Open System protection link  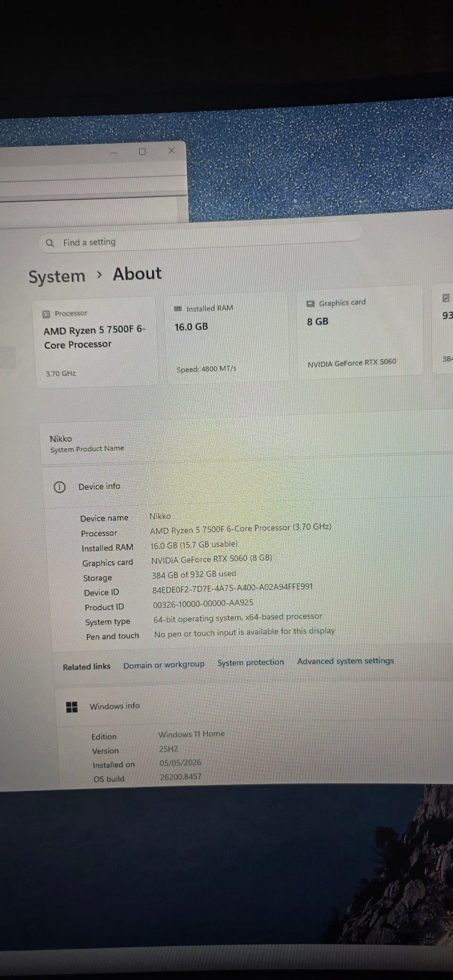pos(251,663)
